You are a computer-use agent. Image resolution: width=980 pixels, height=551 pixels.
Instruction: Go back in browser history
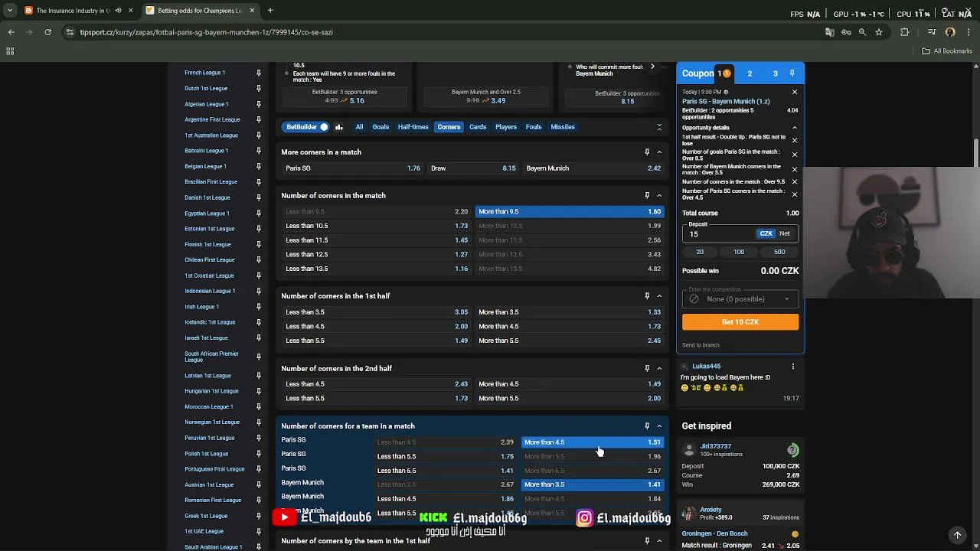tap(11, 32)
